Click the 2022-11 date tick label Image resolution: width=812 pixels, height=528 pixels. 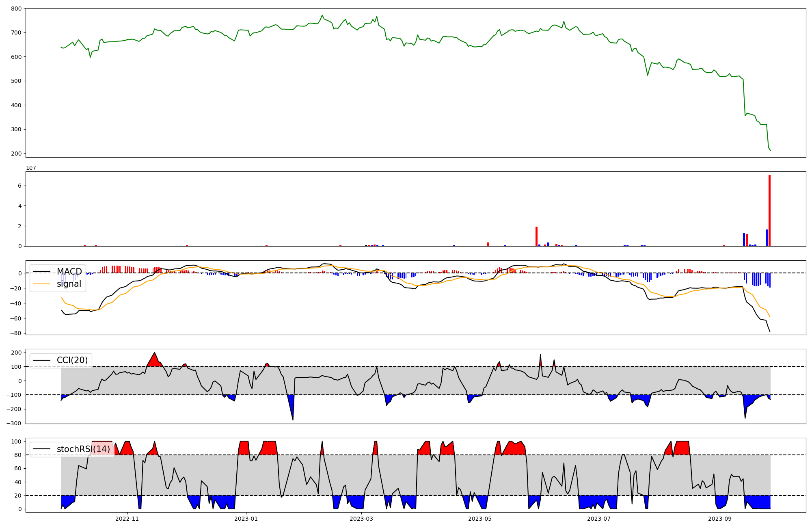point(127,519)
